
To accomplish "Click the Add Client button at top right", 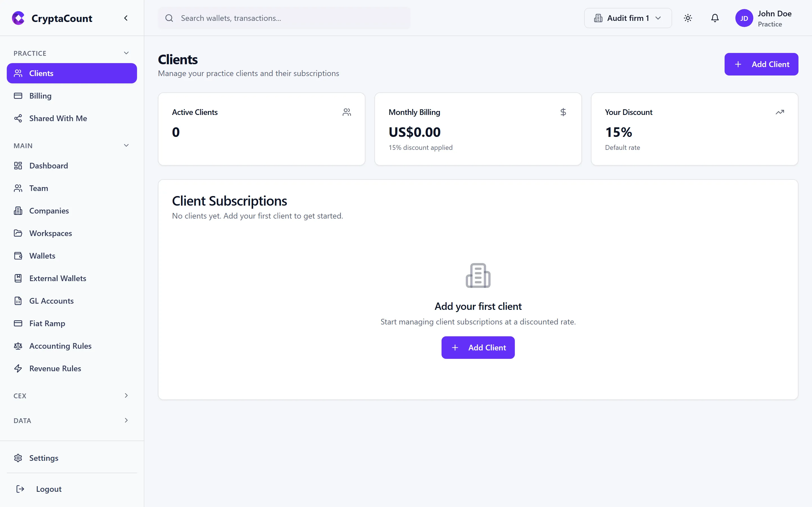I will [761, 64].
